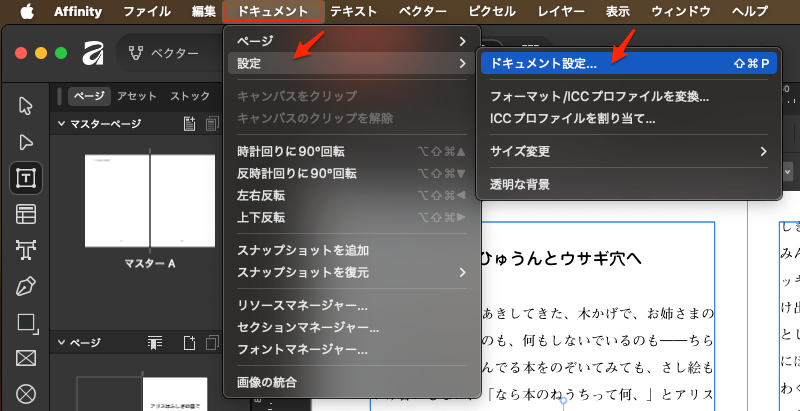This screenshot has height=411, width=800.
Task: Choose the Table tool
Action: [x=26, y=214]
